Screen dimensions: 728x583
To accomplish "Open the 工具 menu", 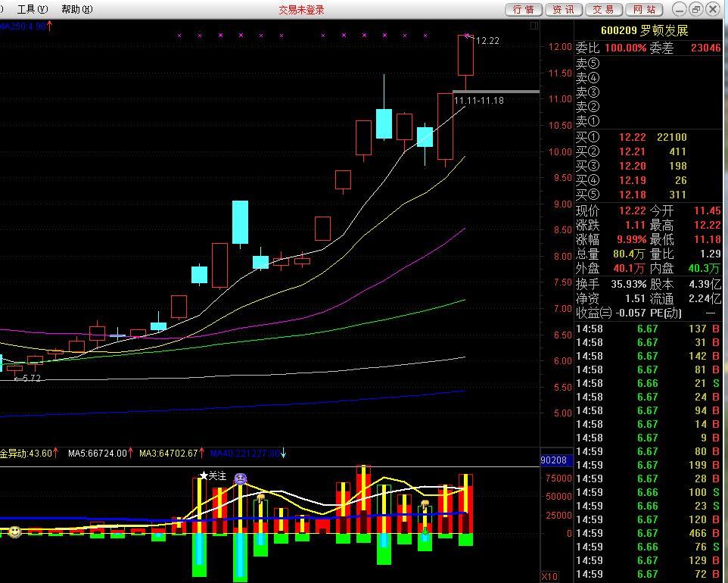I will coord(31,9).
